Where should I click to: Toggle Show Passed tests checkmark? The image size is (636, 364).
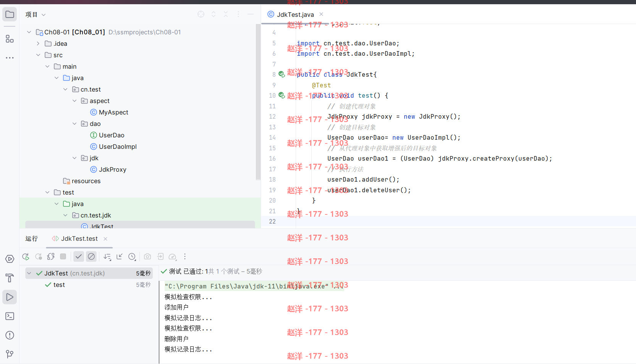[79, 257]
